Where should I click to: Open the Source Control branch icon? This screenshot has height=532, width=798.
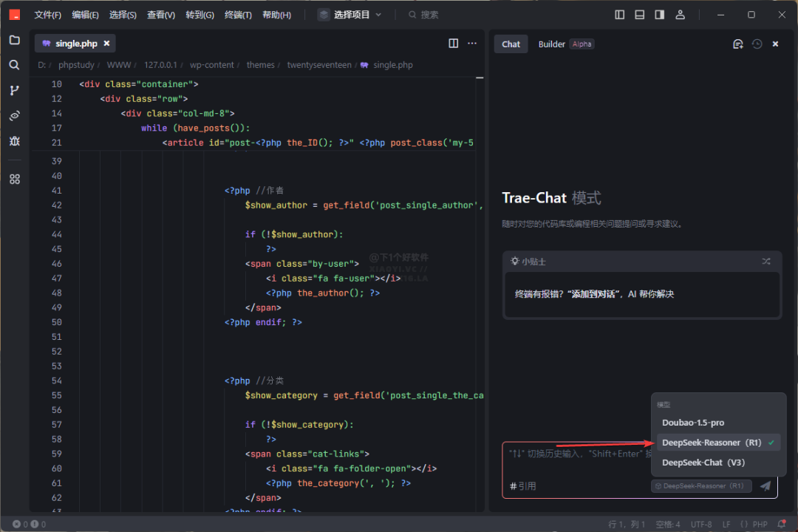pos(14,90)
